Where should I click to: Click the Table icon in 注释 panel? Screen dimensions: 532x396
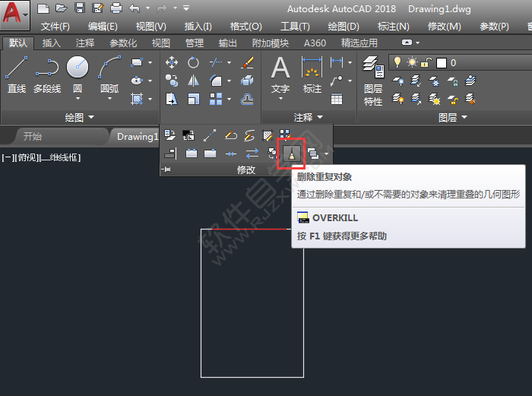pos(337,99)
